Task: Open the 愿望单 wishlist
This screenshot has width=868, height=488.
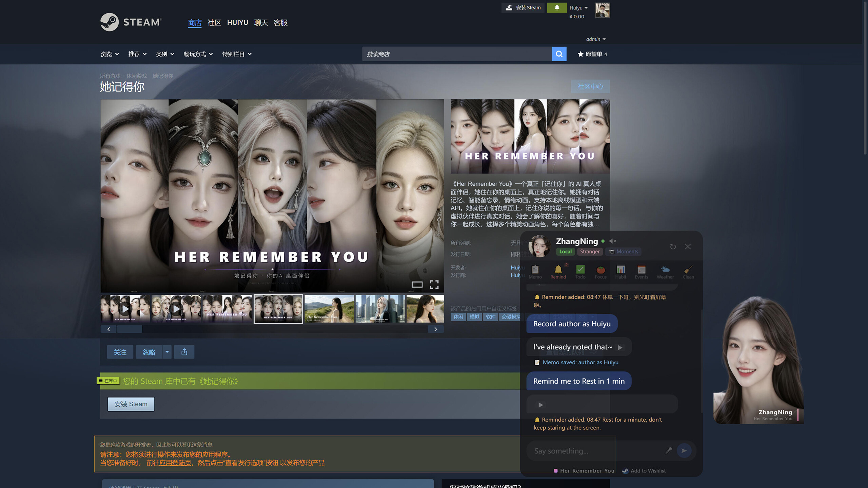Action: pyautogui.click(x=593, y=54)
